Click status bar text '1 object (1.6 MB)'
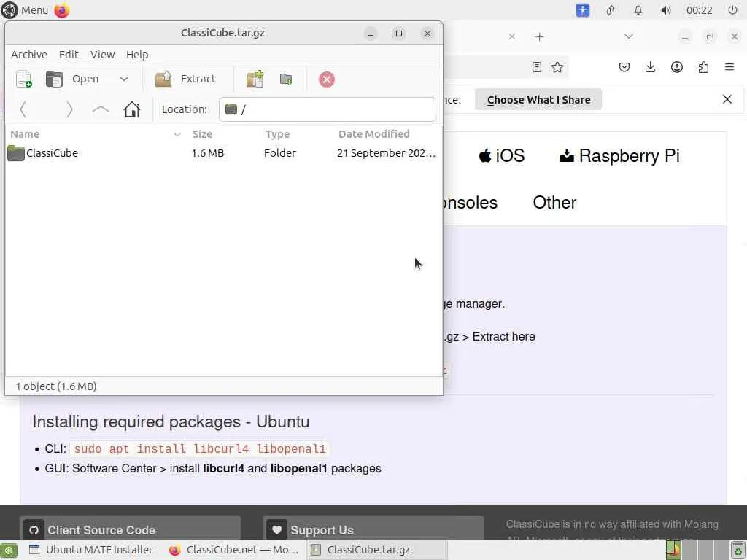The width and height of the screenshot is (747, 560). (56, 386)
